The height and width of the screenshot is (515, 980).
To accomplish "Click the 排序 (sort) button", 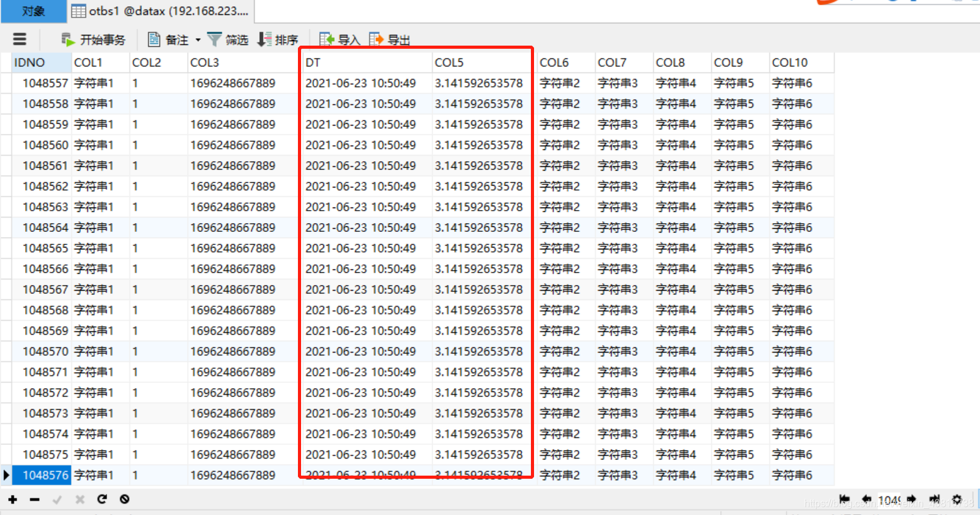I will tap(278, 40).
